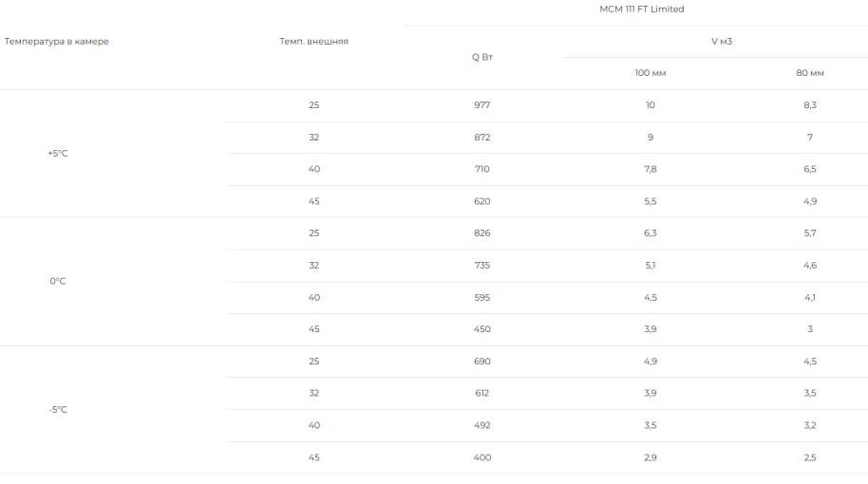Click the "MCM 111 FT Limited" table header
Viewport: 868px width, 484px height.
tap(641, 9)
